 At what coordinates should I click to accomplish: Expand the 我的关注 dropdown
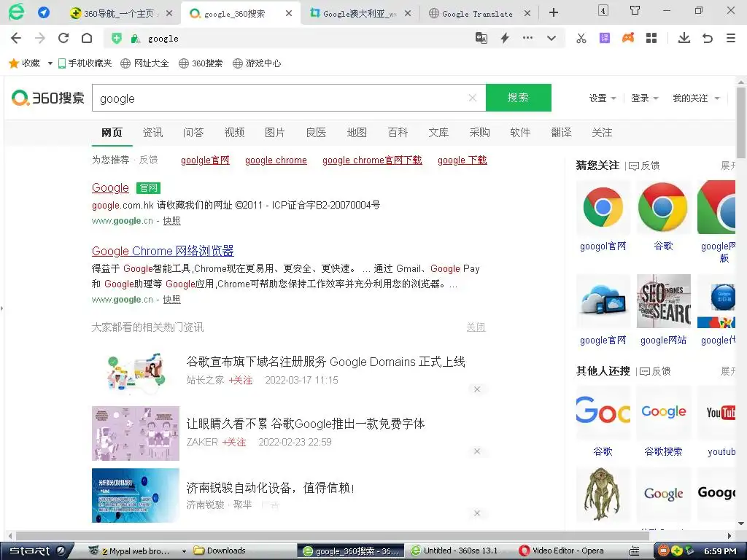(x=696, y=98)
